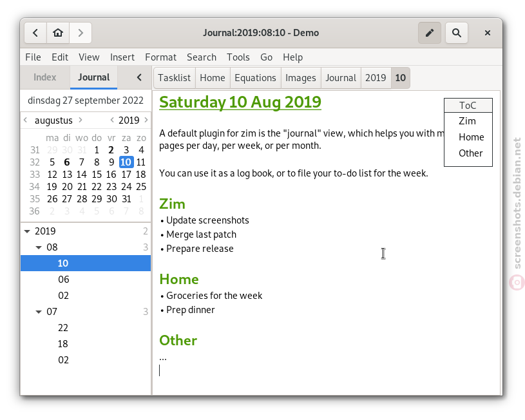Jump to Images in the path bar
The height and width of the screenshot is (420, 525).
(x=301, y=78)
